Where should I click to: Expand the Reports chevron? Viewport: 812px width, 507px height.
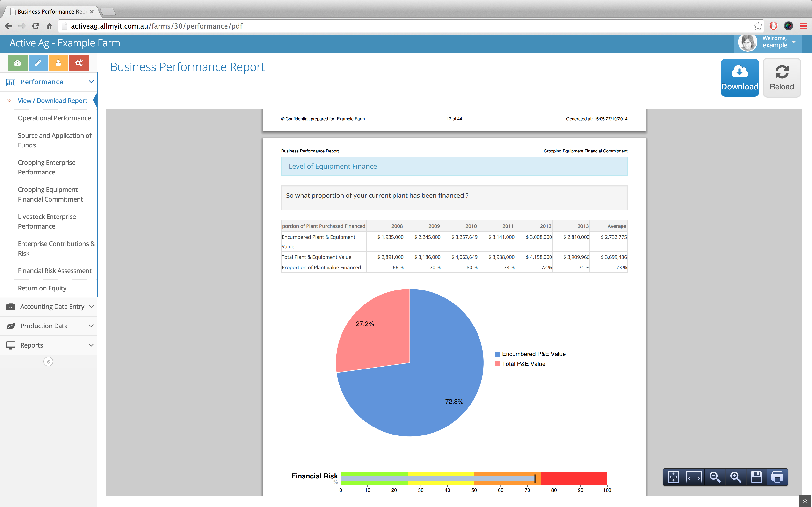coord(91,345)
